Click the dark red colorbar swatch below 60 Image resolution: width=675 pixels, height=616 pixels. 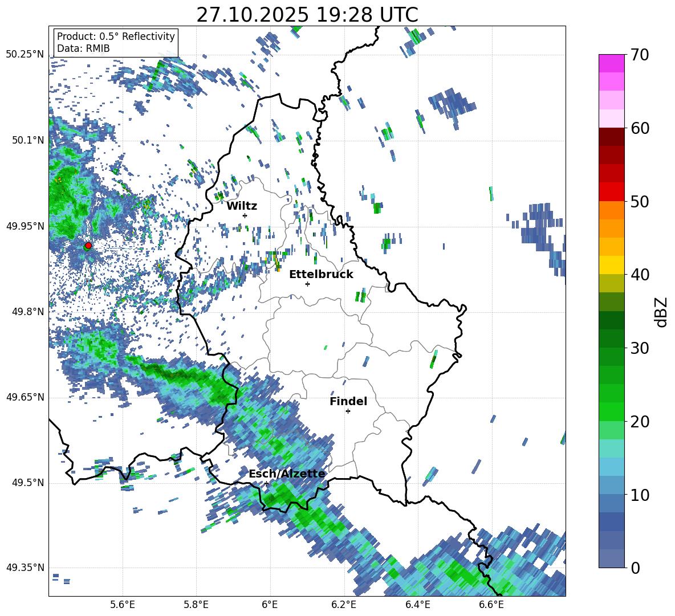(611, 137)
